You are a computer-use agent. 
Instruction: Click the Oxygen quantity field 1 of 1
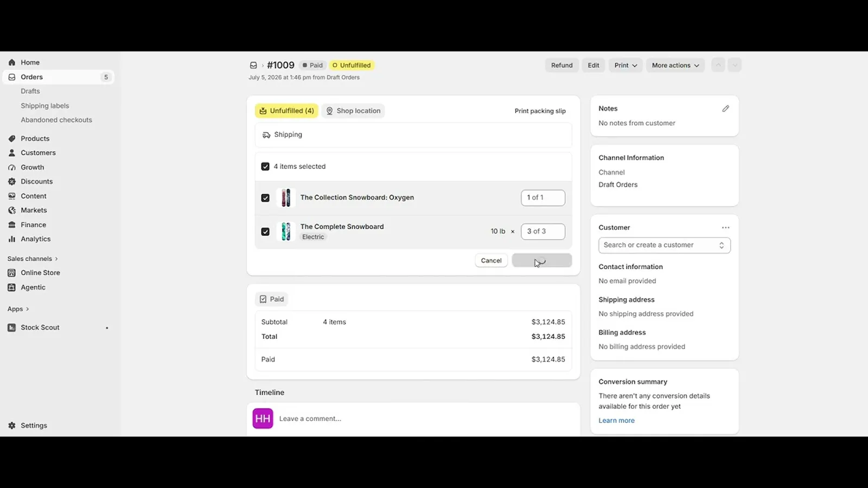coord(543,198)
